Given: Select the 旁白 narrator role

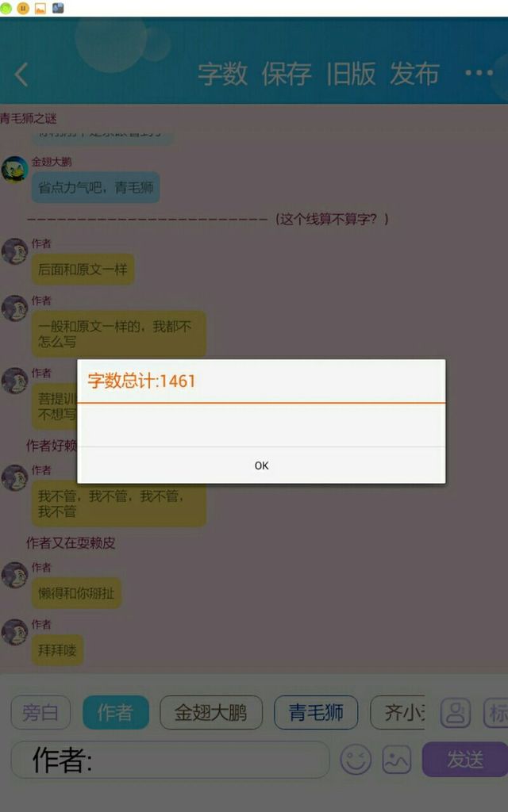Looking at the screenshot, I should (x=40, y=713).
